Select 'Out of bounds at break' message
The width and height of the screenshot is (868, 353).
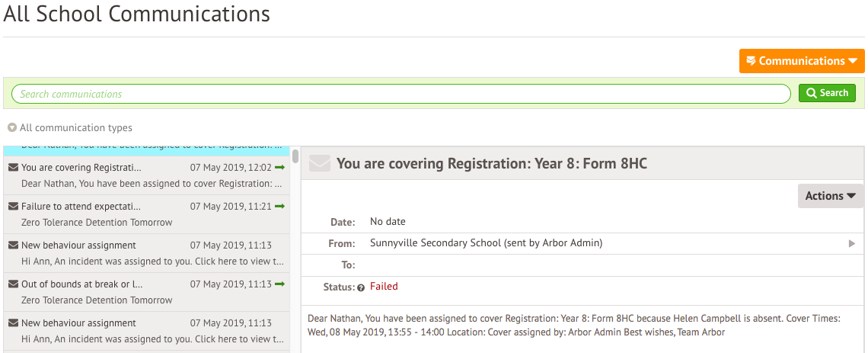[x=147, y=292]
